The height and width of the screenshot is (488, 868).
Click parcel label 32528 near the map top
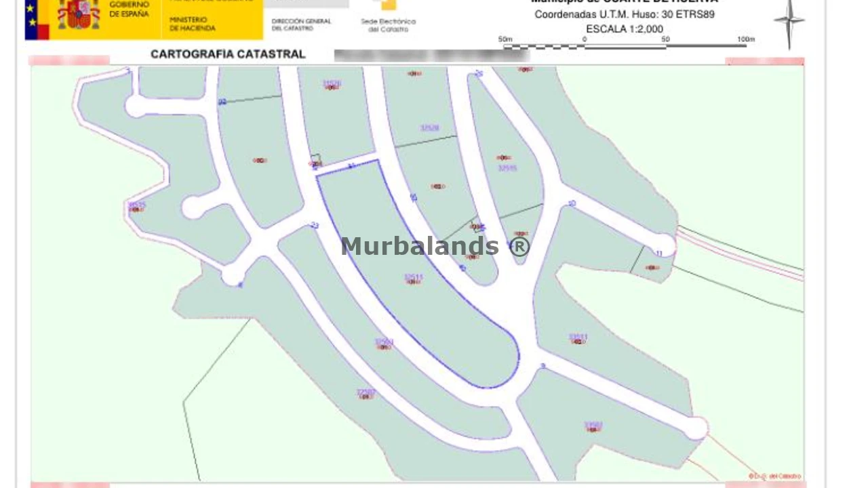(x=429, y=127)
